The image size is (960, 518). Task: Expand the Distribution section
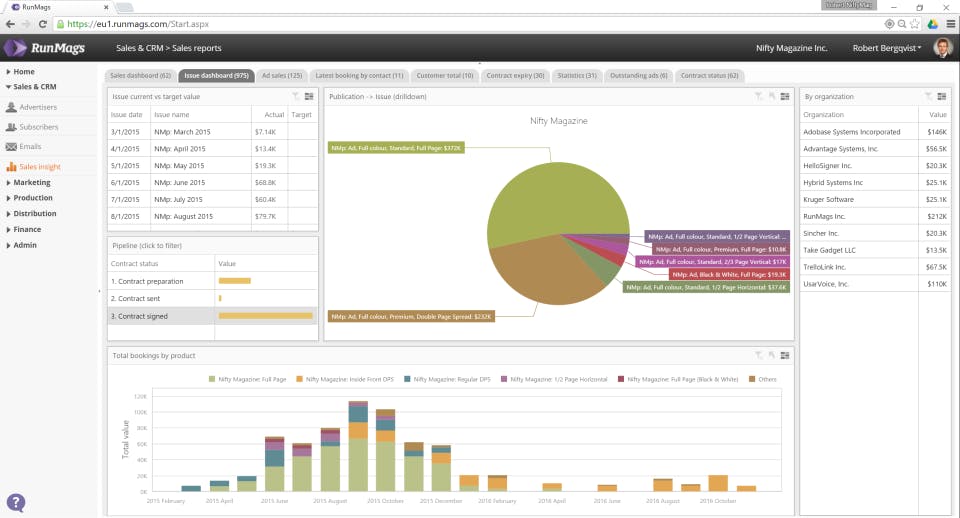[x=31, y=214]
